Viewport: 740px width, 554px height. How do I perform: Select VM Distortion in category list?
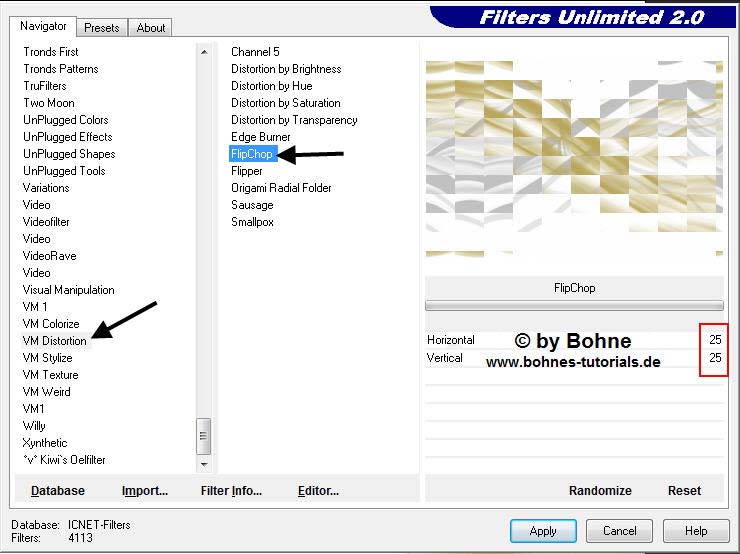point(55,341)
